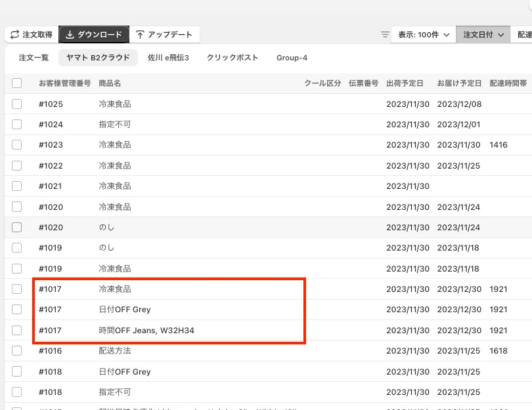Open the 表示: 100件 dropdown
The image size is (532, 410).
(x=423, y=35)
